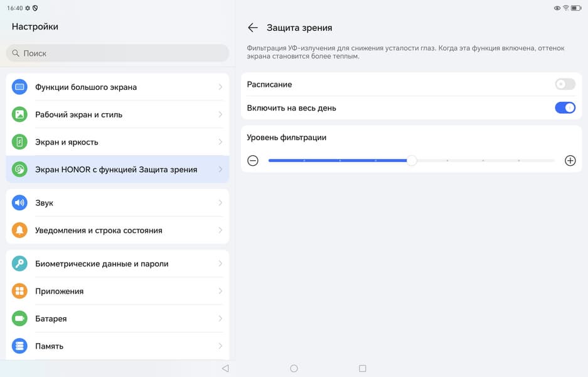
Task: Click the Уровень фильтрации slider handle
Action: coord(411,161)
